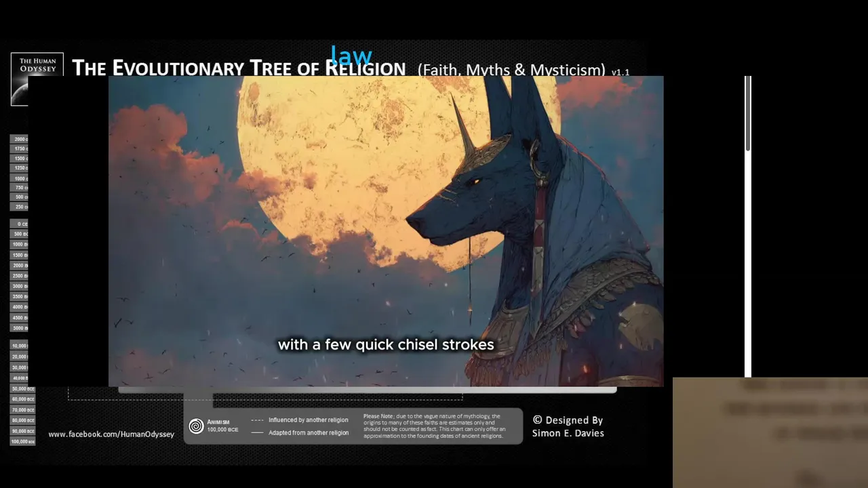Select the 10,000 timeline marker
This screenshot has height=488, width=868.
(x=19, y=346)
